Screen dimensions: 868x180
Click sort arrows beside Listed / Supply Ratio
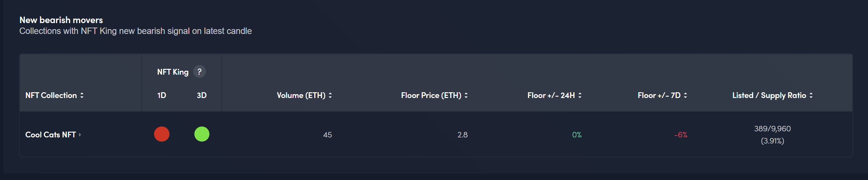(811, 95)
